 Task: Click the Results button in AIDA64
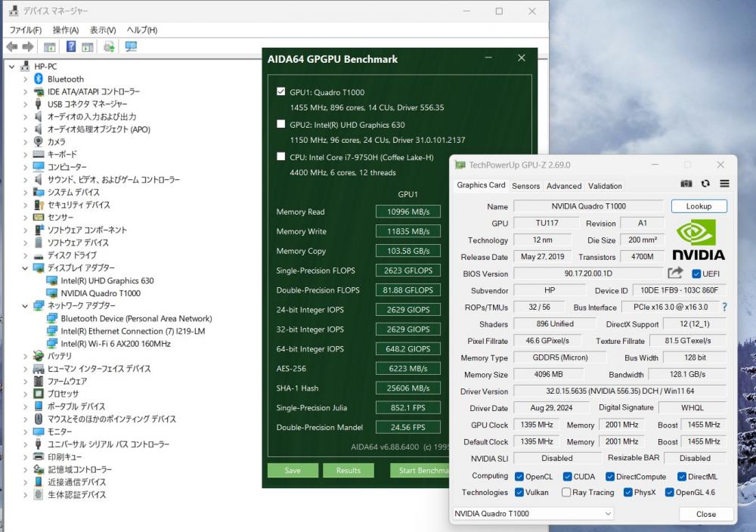point(348,471)
